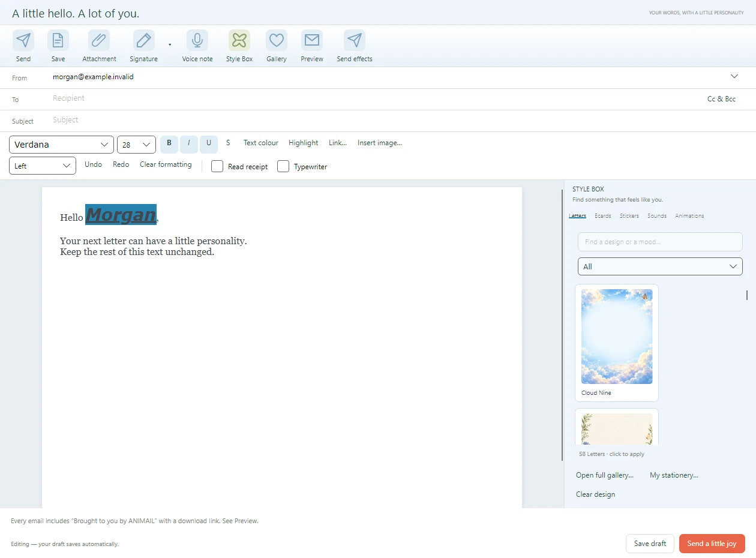Switch to the Sounds tab

pyautogui.click(x=657, y=215)
